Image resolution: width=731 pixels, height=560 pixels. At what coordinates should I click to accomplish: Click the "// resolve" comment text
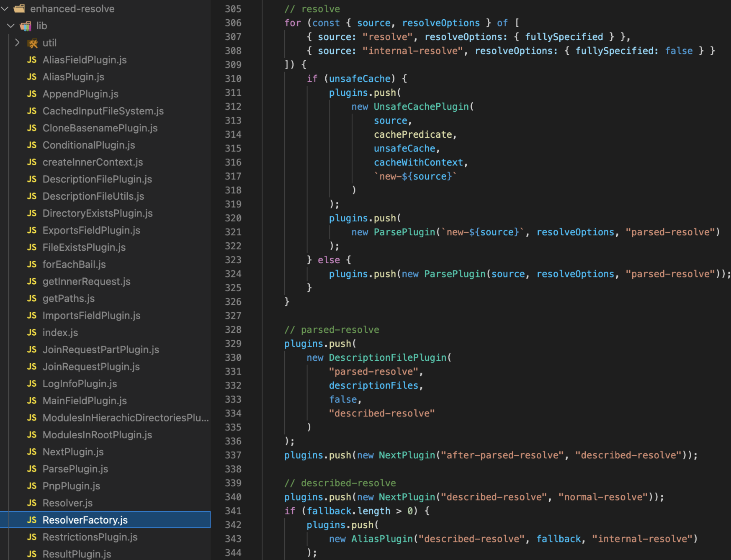312,9
